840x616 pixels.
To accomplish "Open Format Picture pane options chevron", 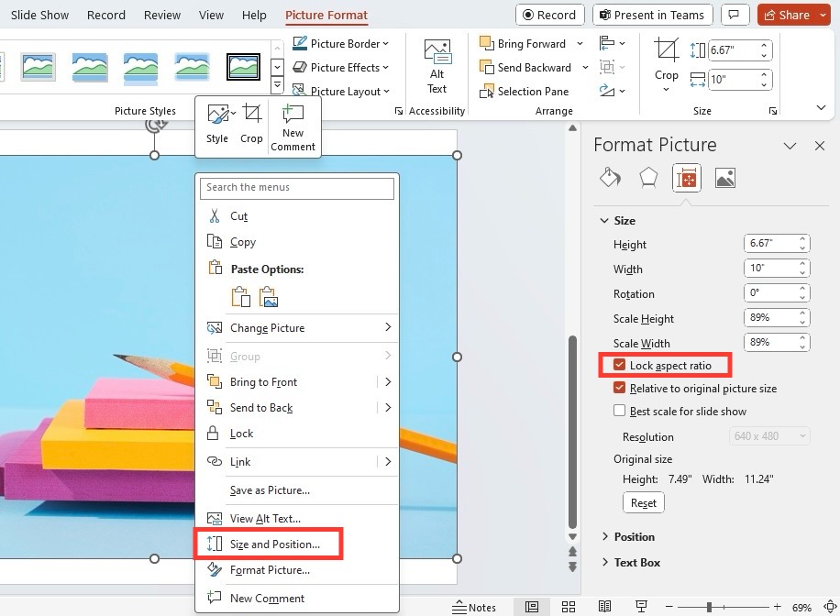I will [x=790, y=146].
